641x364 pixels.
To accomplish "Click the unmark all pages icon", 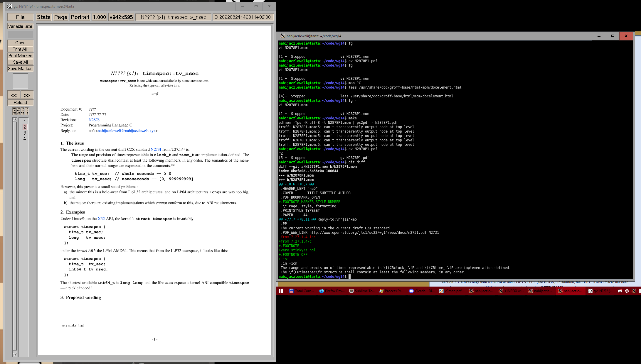I will click(x=27, y=111).
